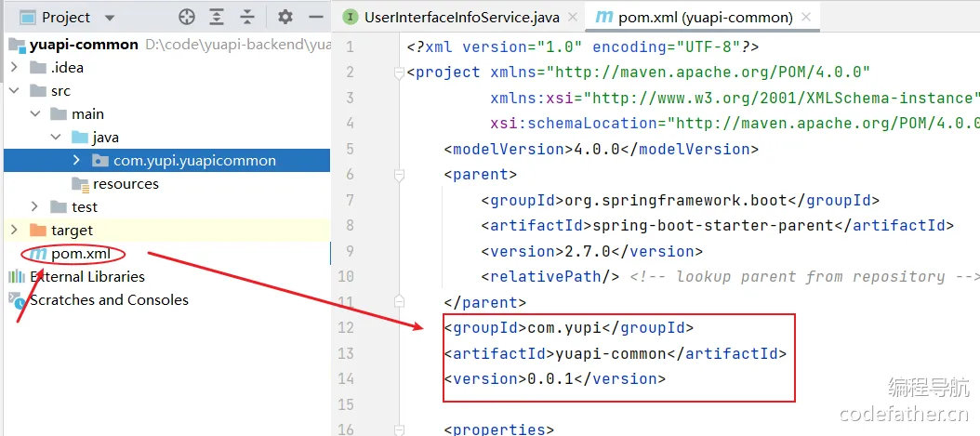This screenshot has height=436, width=980.
Task: Click spring-boot-starter-parent text
Action: 713,226
